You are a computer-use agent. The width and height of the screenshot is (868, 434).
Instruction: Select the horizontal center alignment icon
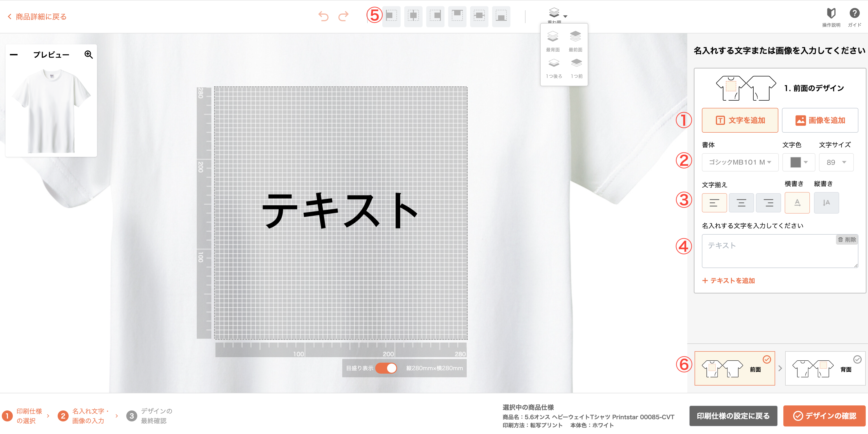(x=413, y=16)
